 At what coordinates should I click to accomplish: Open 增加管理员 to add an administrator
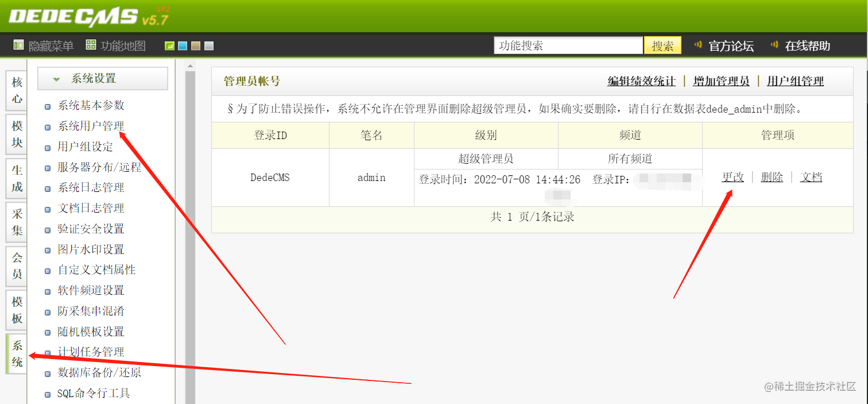pyautogui.click(x=720, y=81)
